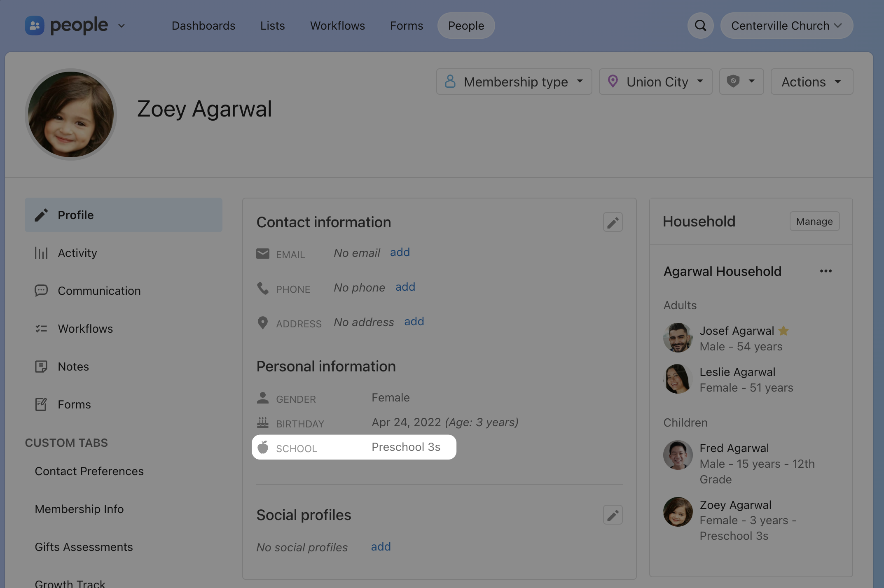This screenshot has height=588, width=884.
Task: Expand the Membership type dropdown
Action: (x=514, y=82)
